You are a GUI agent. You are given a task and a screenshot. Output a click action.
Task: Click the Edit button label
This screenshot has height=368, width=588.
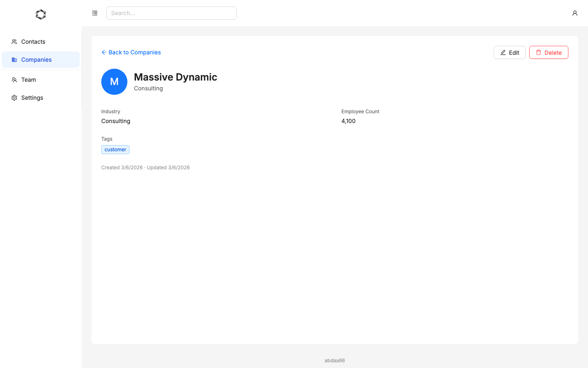514,52
